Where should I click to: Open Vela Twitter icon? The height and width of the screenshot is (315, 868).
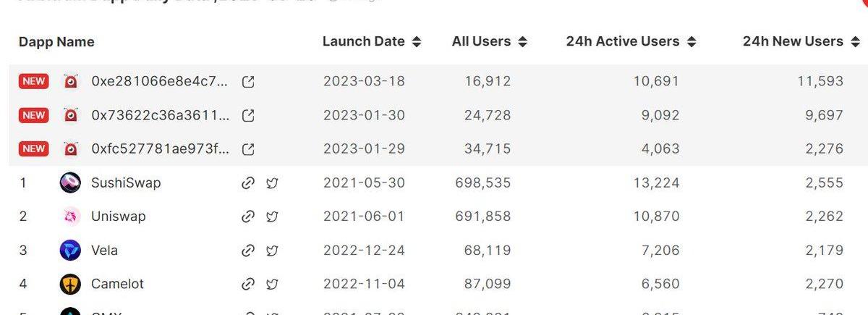point(272,251)
